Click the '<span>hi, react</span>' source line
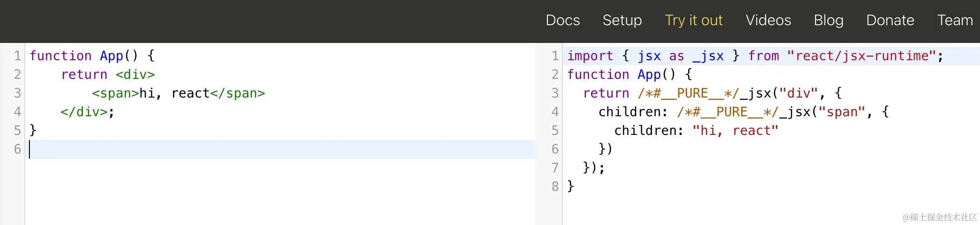Screen dimensions: 980x225 coord(178,93)
